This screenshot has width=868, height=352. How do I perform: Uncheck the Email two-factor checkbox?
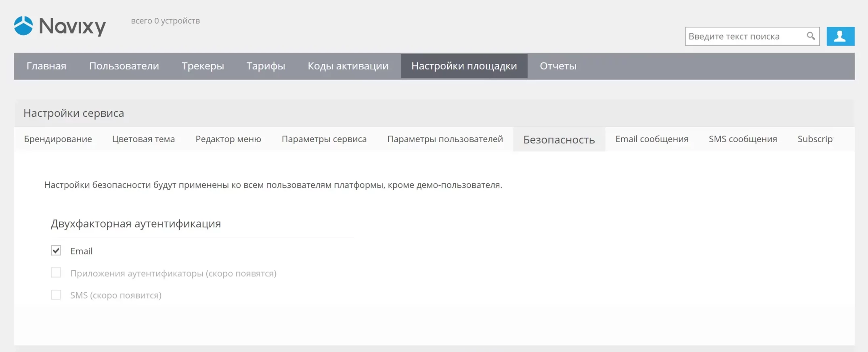[x=56, y=251]
